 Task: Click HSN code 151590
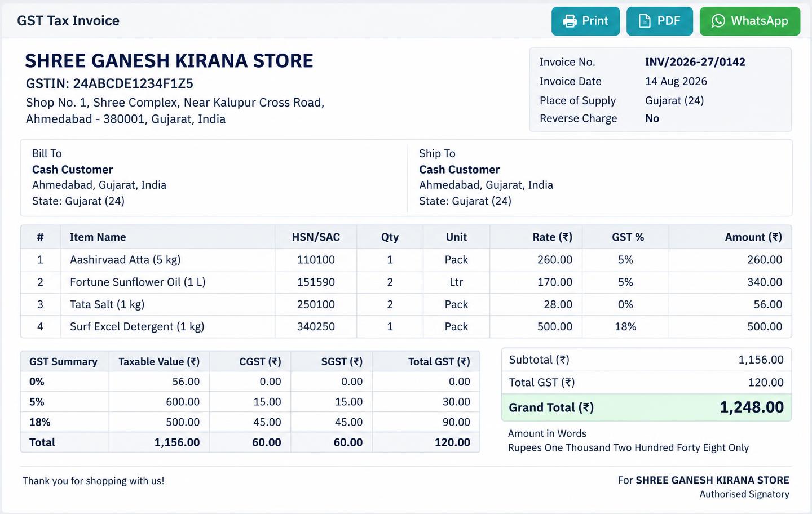(316, 282)
